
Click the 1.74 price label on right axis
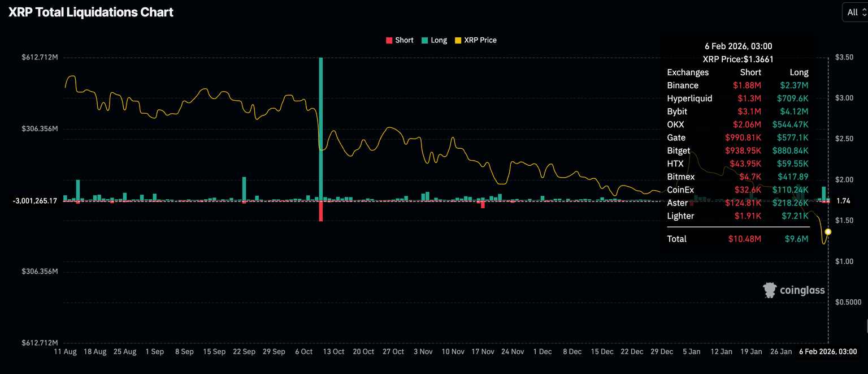point(843,201)
